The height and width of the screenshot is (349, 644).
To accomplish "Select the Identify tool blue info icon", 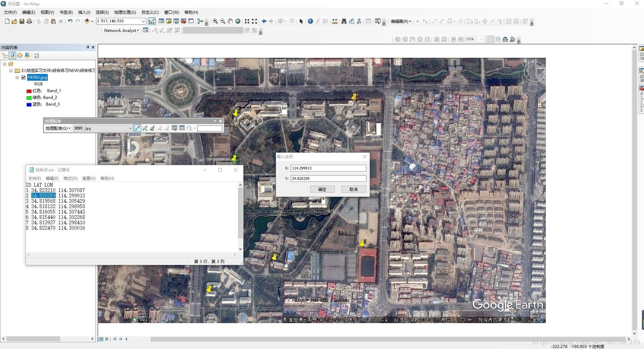I will (310, 21).
